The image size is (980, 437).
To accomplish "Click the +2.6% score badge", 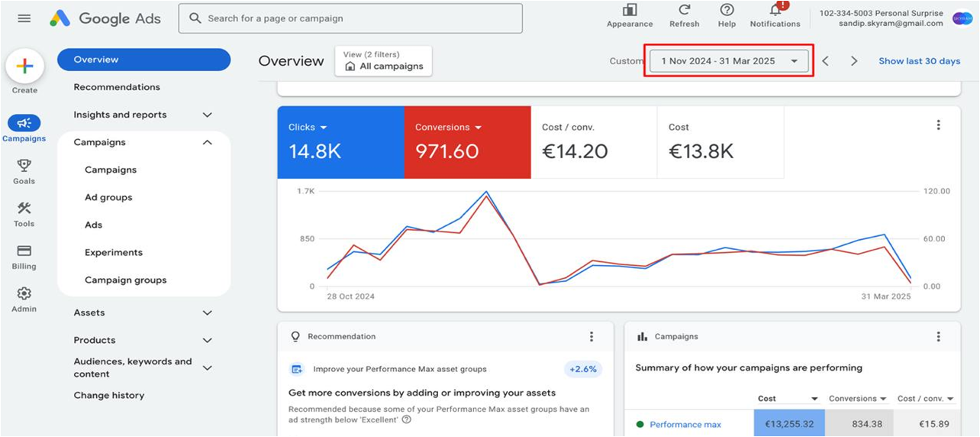I will tap(583, 369).
